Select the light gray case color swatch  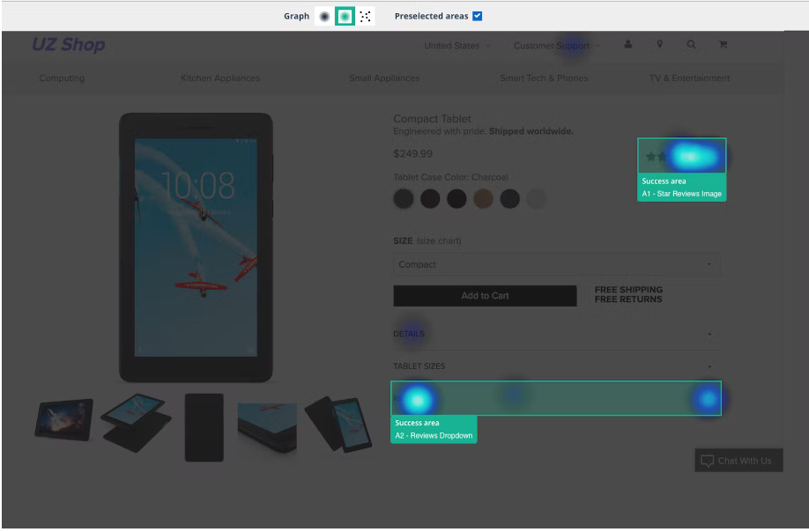point(537,198)
